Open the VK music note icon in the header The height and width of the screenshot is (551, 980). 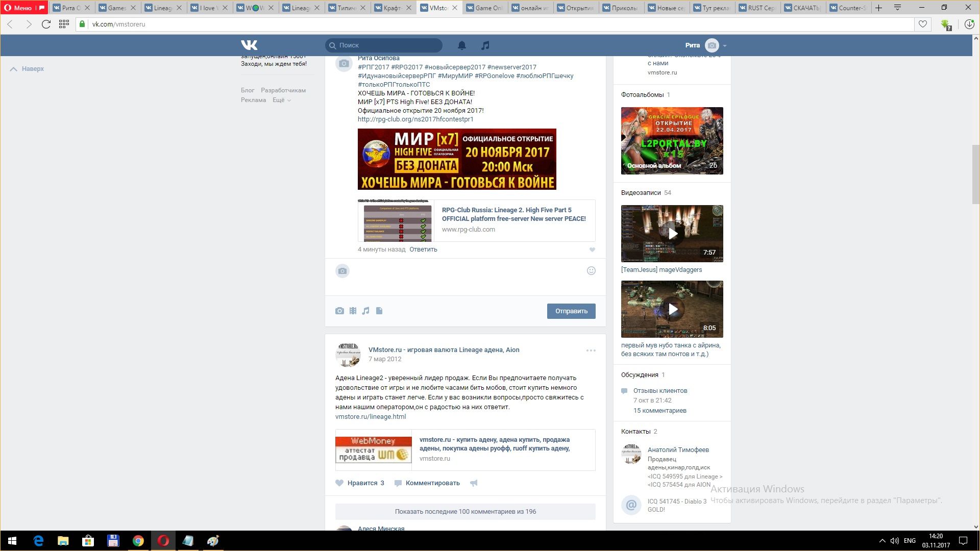(x=485, y=45)
